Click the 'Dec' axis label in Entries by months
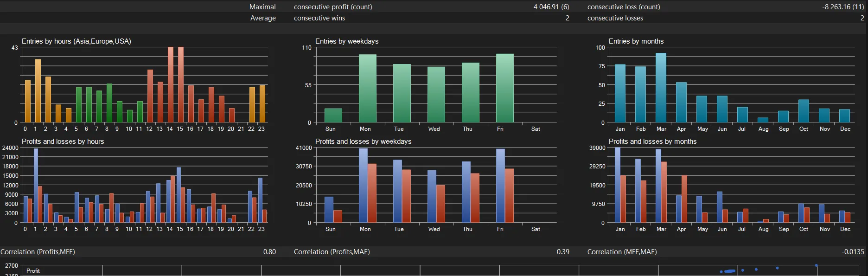The image size is (868, 276). (x=845, y=129)
